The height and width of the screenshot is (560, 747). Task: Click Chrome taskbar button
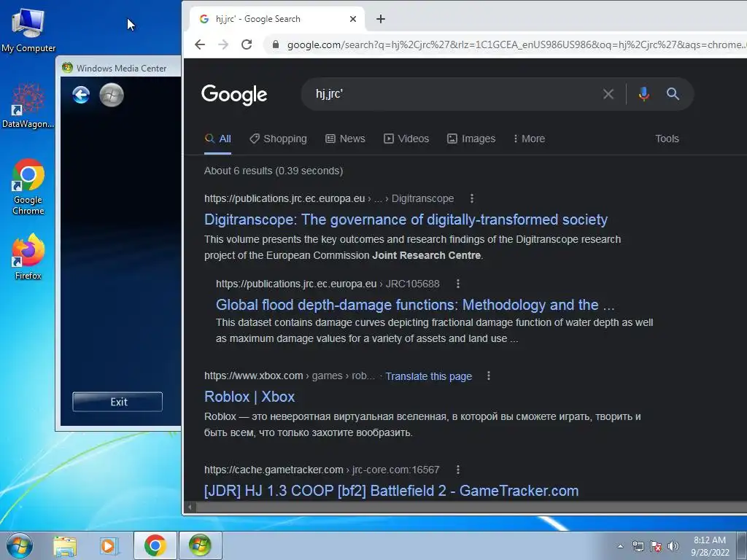[155, 545]
